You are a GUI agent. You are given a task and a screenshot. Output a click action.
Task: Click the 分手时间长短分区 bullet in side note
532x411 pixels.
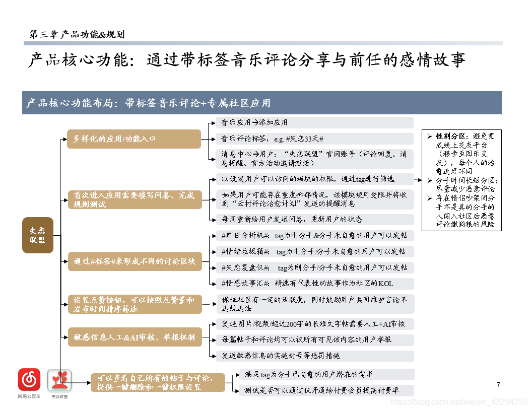462,184
